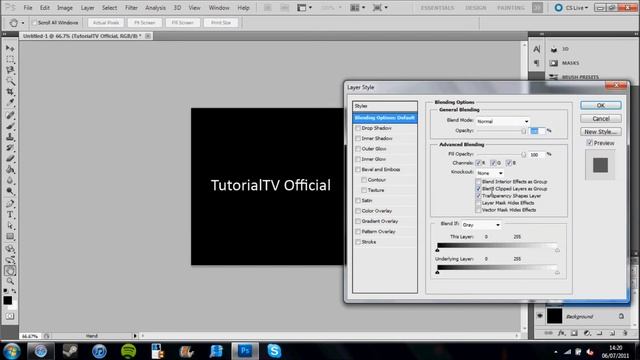Open the Blend Mode dropdown
Screen dimensions: 640x360
(x=503, y=121)
